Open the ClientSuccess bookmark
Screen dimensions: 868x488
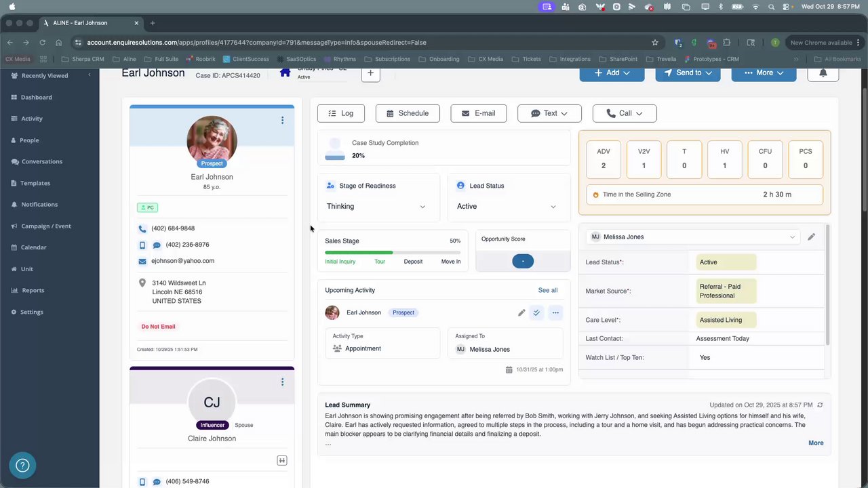point(245,59)
